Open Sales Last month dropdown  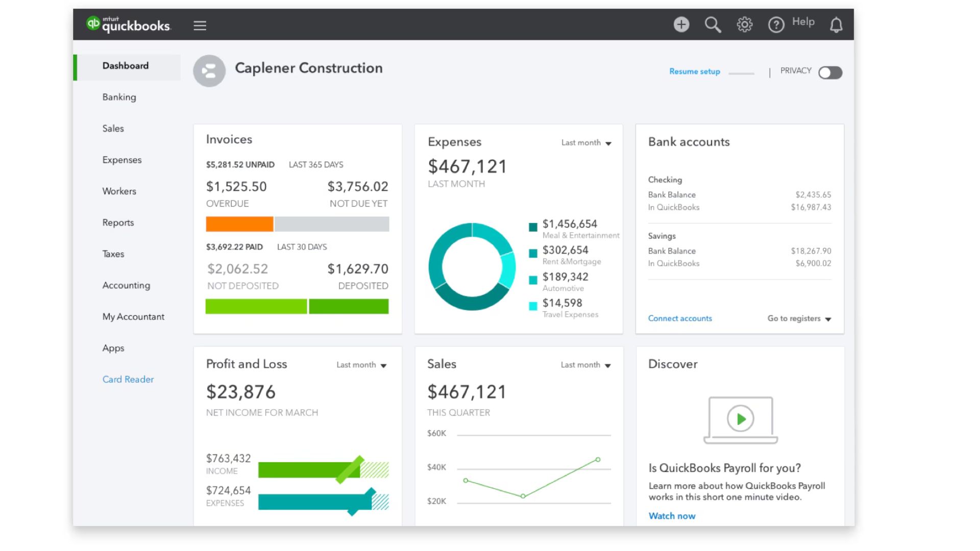tap(586, 365)
